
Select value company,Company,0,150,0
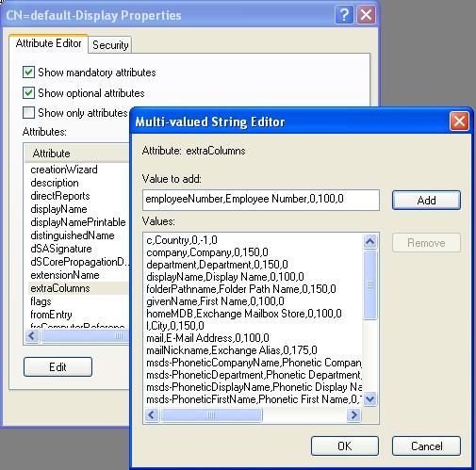click(207, 252)
